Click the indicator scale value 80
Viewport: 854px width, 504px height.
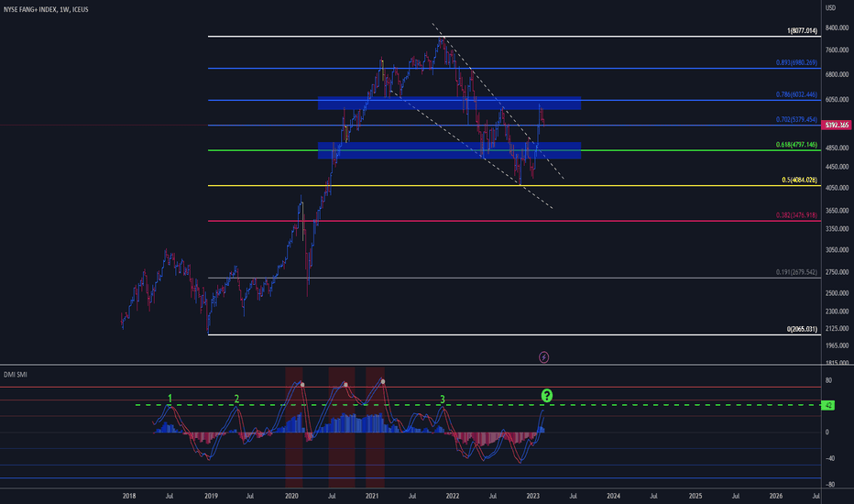(828, 380)
